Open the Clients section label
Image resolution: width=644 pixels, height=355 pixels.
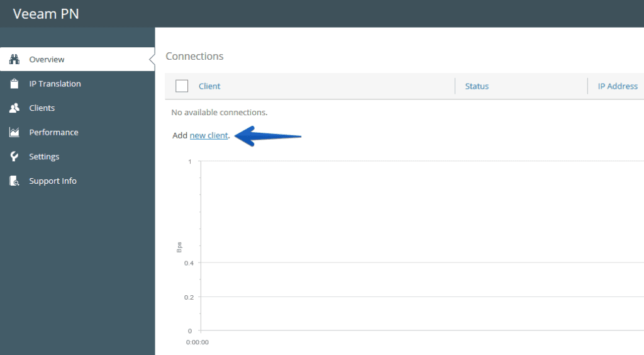point(42,108)
